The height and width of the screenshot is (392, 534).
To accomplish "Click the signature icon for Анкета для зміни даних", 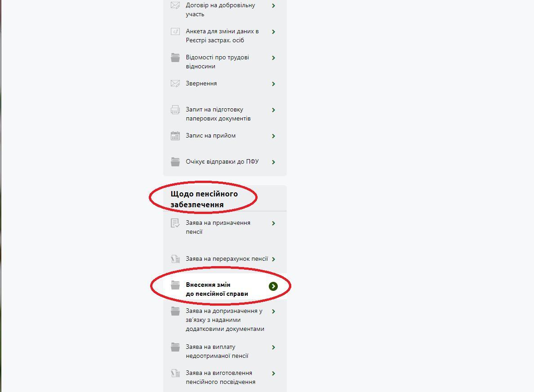I will [175, 31].
